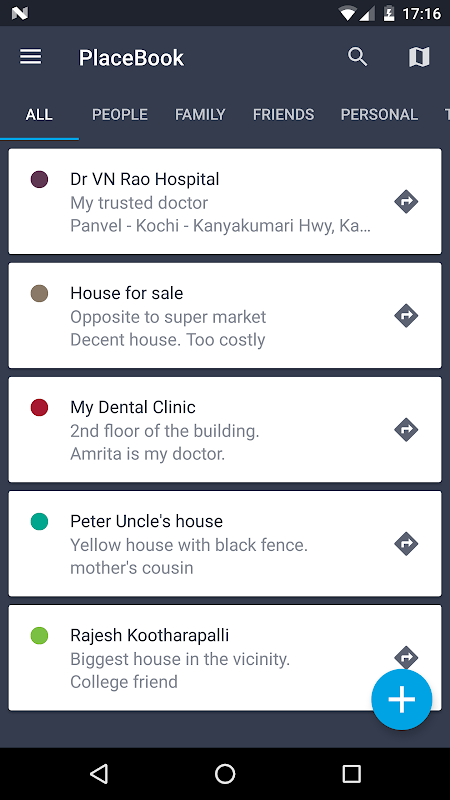Tap the Android home circle button

point(225,773)
